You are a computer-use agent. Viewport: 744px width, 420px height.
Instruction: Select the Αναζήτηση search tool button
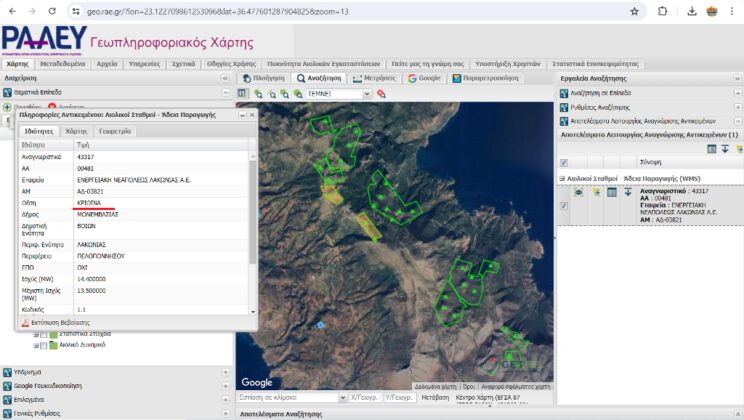pos(319,78)
